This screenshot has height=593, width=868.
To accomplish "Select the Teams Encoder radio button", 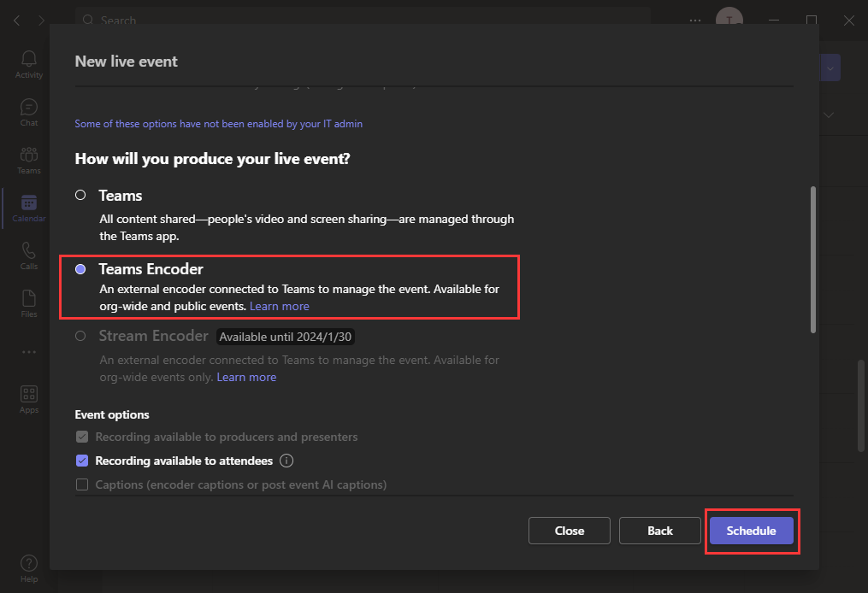I will 80,269.
